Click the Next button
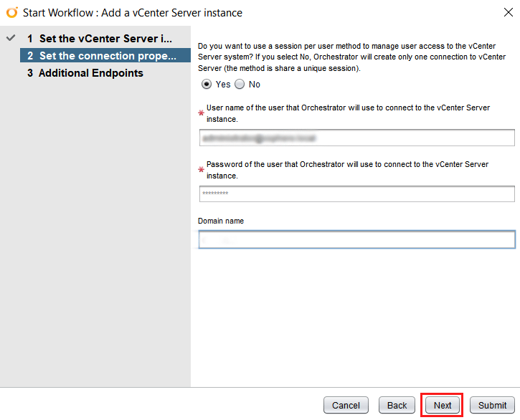Image resolution: width=520 pixels, height=420 pixels. (x=443, y=405)
